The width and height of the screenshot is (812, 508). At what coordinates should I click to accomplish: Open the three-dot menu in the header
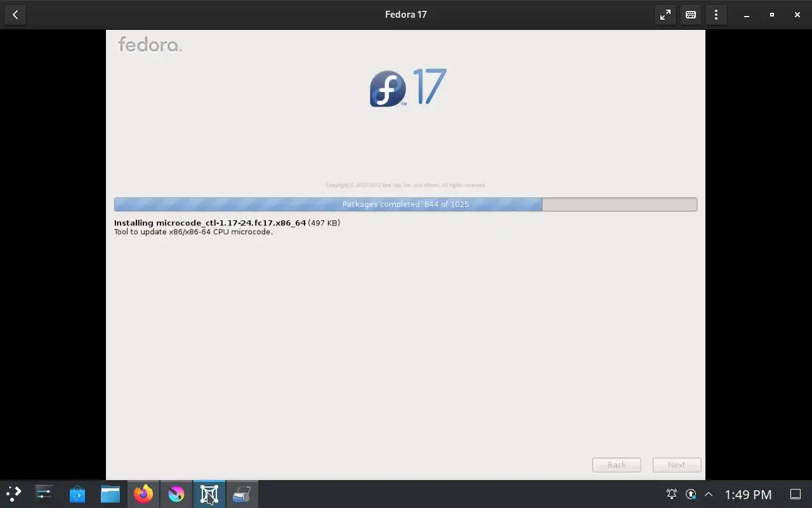coord(716,15)
